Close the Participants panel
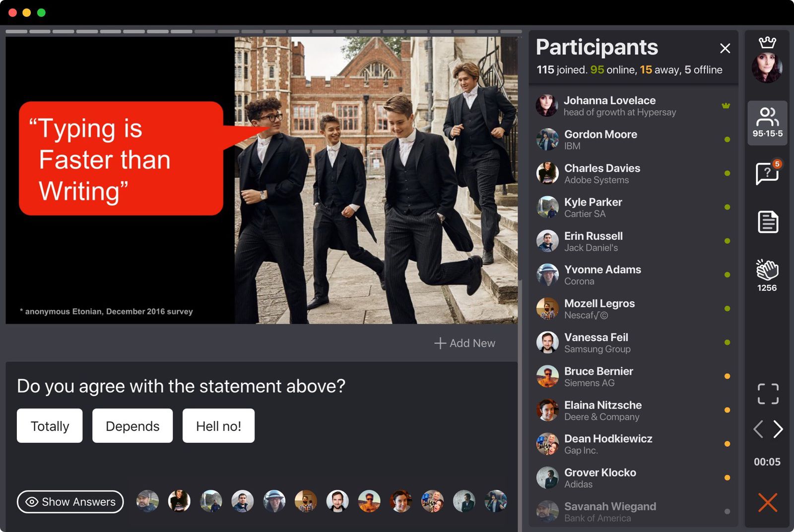This screenshot has width=794, height=532. click(725, 48)
